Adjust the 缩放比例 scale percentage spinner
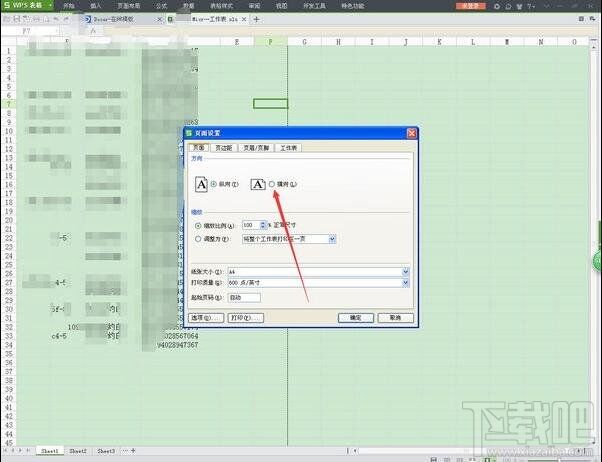602x462 pixels. tap(262, 226)
